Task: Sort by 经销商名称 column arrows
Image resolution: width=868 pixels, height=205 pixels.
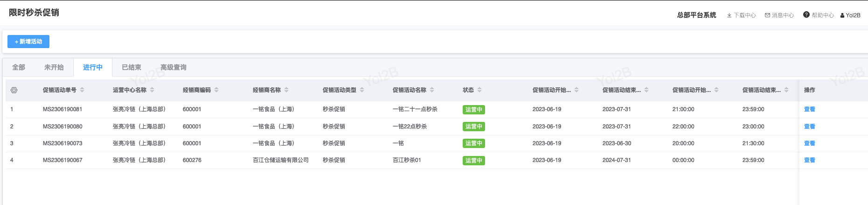Action: tap(286, 90)
